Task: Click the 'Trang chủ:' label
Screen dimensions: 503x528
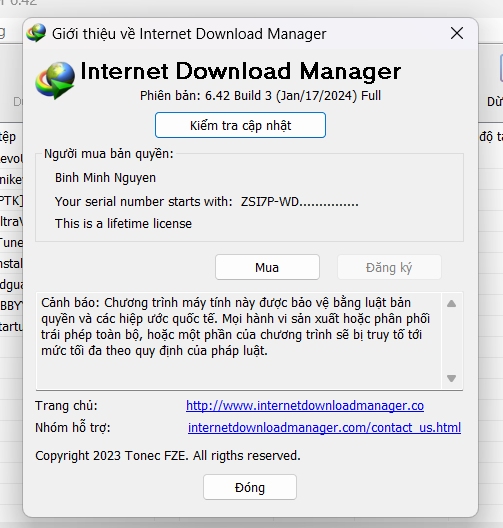Action: pos(66,406)
